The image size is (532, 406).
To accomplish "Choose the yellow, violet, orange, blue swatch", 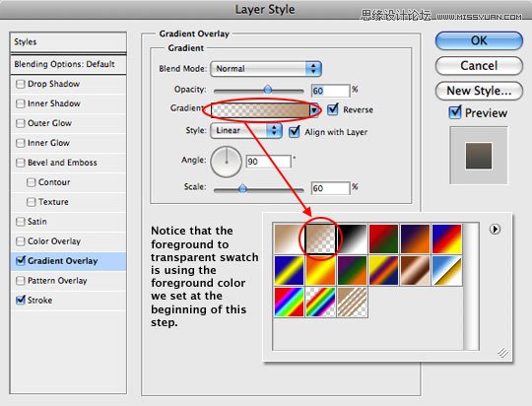I will pyautogui.click(x=384, y=270).
